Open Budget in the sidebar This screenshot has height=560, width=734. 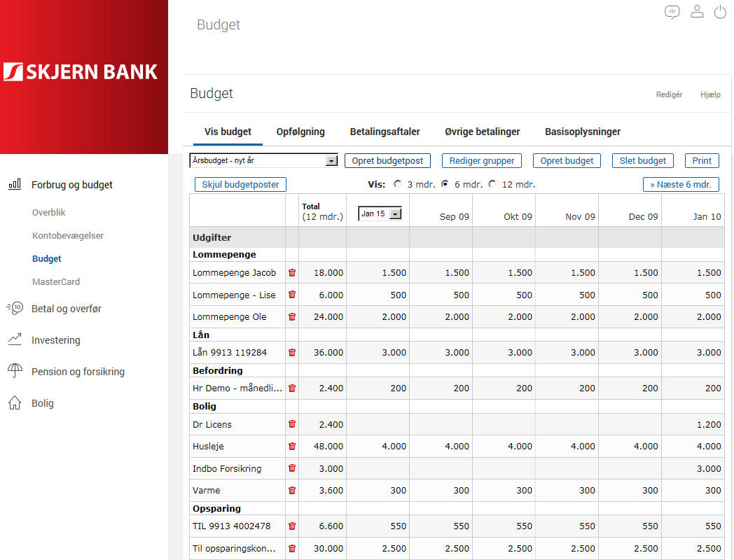click(x=47, y=259)
